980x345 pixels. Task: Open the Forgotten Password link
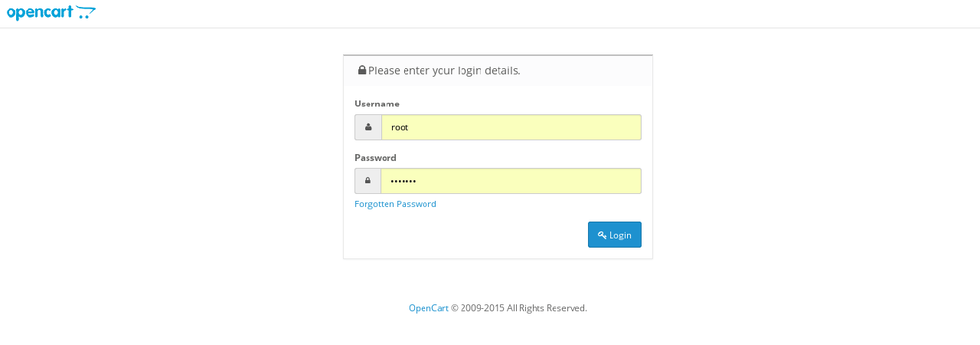pyautogui.click(x=395, y=204)
